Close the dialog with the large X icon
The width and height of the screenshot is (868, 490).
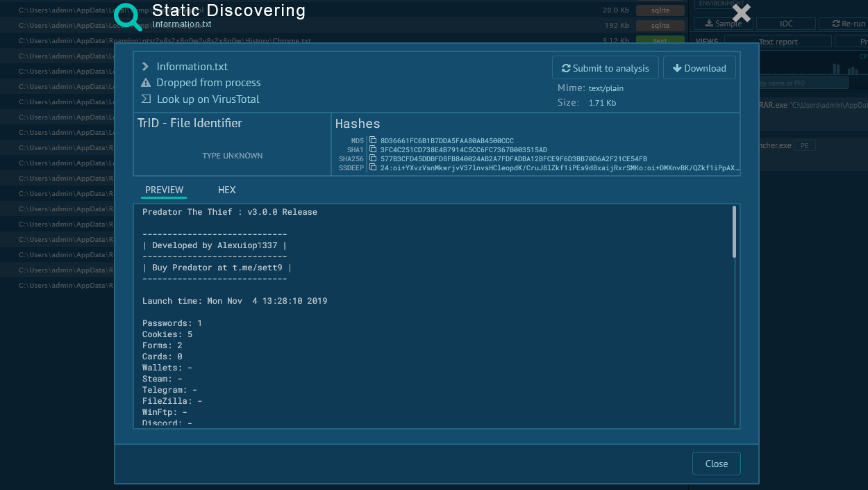[x=742, y=13]
